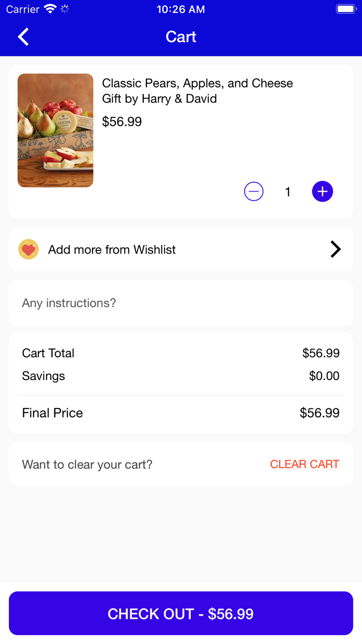The height and width of the screenshot is (644, 362).
Task: Tap the Wi-Fi status icon
Action: pyautogui.click(x=50, y=9)
